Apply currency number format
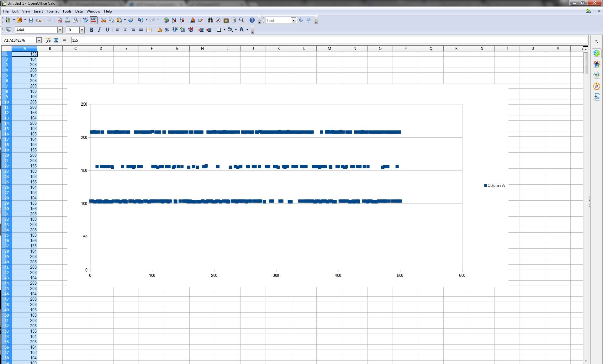Viewport: 603px width, 364px height. pyautogui.click(x=159, y=30)
